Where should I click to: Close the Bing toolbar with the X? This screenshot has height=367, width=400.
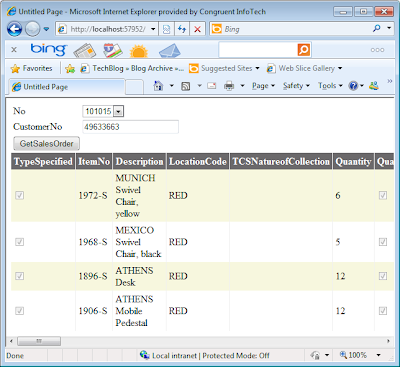pyautogui.click(x=14, y=50)
